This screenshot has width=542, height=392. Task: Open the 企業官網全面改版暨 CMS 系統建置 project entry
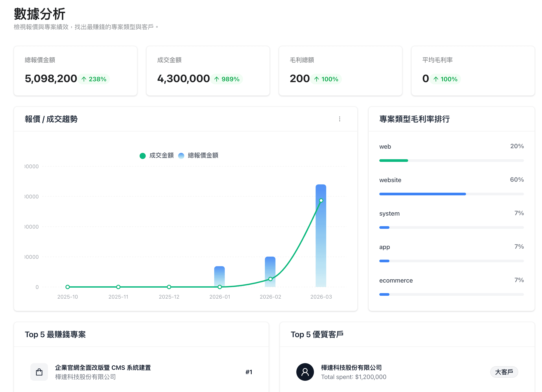[103, 368]
